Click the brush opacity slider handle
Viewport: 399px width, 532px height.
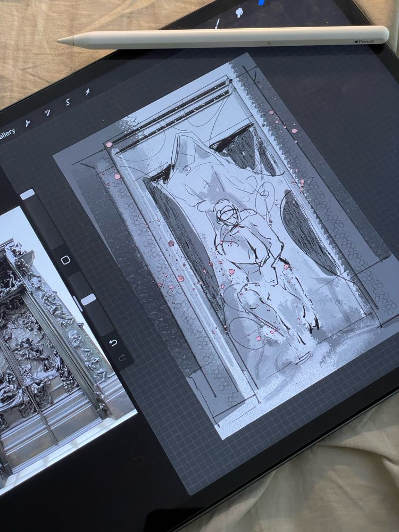coord(88,299)
